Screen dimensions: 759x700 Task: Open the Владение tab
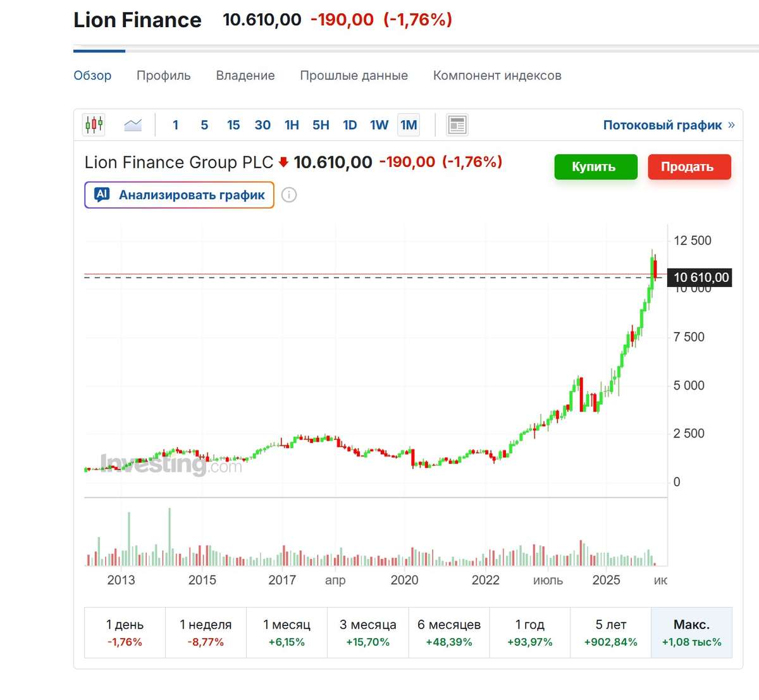click(x=245, y=75)
